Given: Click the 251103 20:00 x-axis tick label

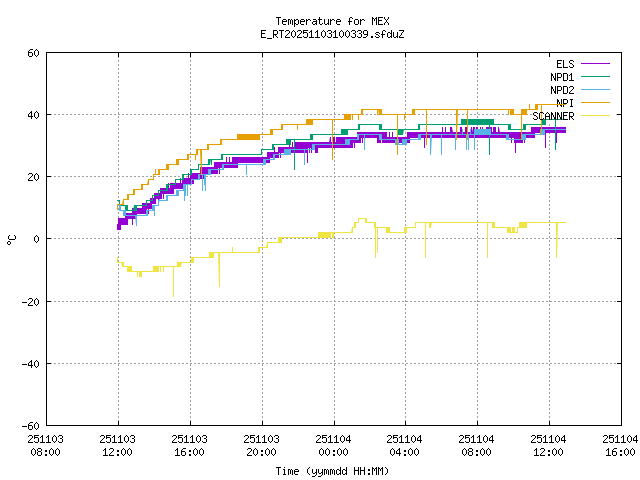Looking at the screenshot, I should click(261, 445).
